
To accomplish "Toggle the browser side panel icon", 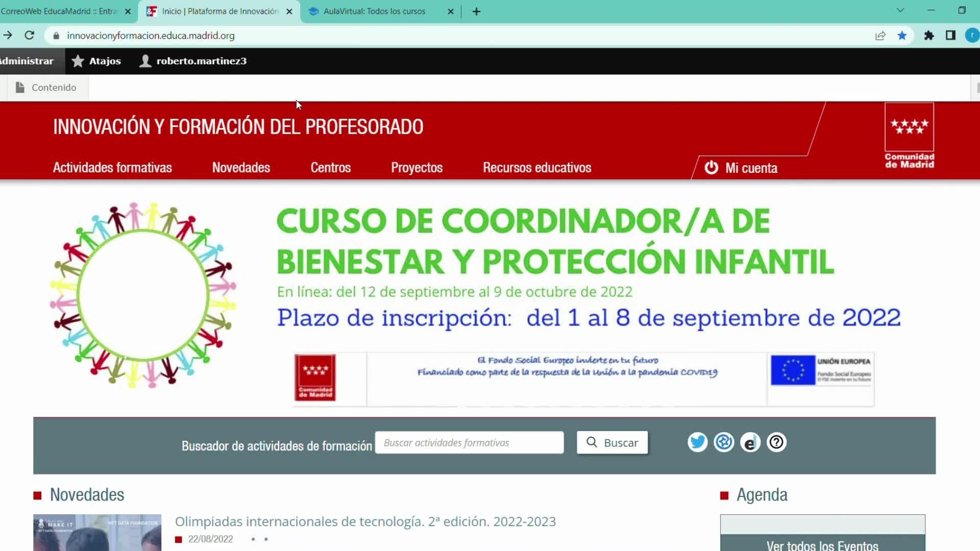I will click(x=950, y=36).
